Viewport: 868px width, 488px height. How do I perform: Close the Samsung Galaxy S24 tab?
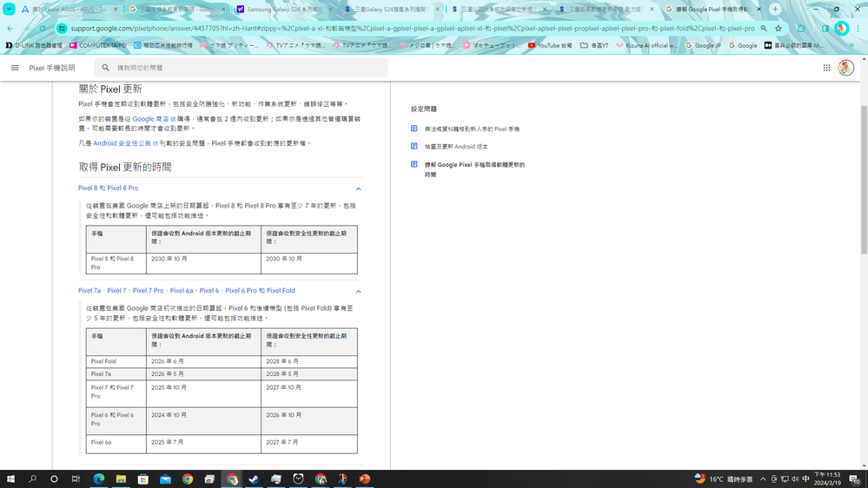pos(330,10)
